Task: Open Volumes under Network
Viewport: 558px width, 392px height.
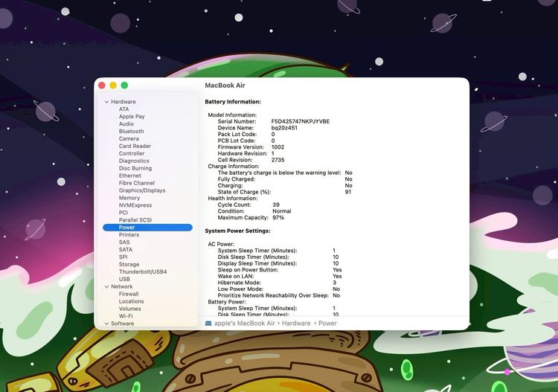Action: [130, 309]
